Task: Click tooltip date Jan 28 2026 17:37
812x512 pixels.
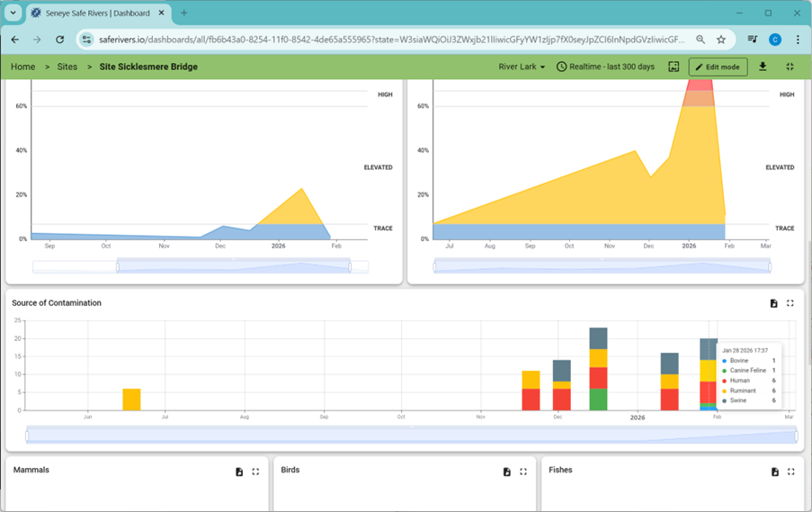Action: pos(745,351)
